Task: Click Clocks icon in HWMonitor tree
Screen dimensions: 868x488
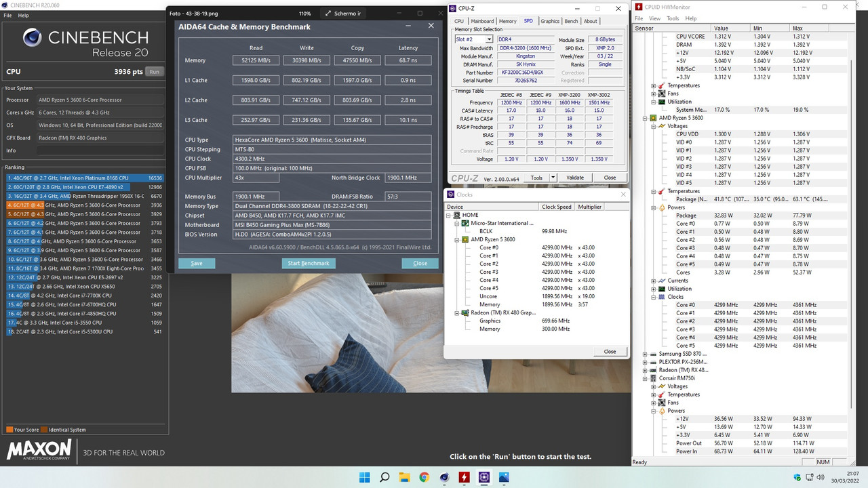Action: point(663,297)
